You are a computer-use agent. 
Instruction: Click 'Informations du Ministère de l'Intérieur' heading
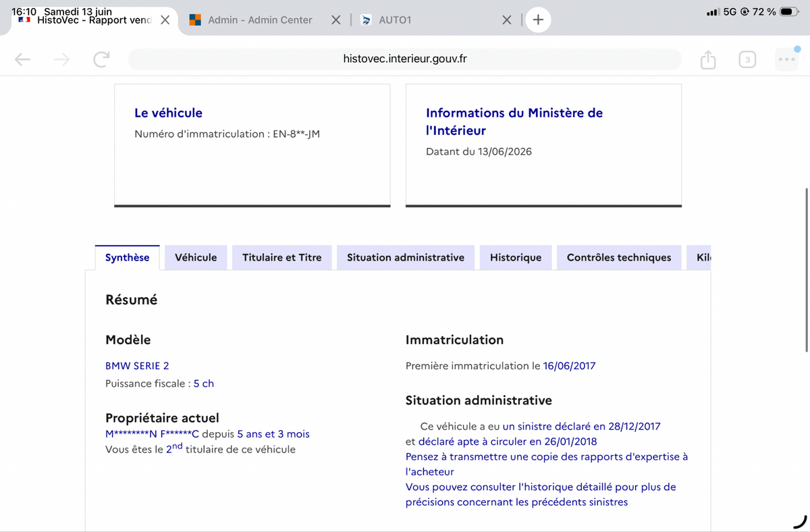[514, 122]
